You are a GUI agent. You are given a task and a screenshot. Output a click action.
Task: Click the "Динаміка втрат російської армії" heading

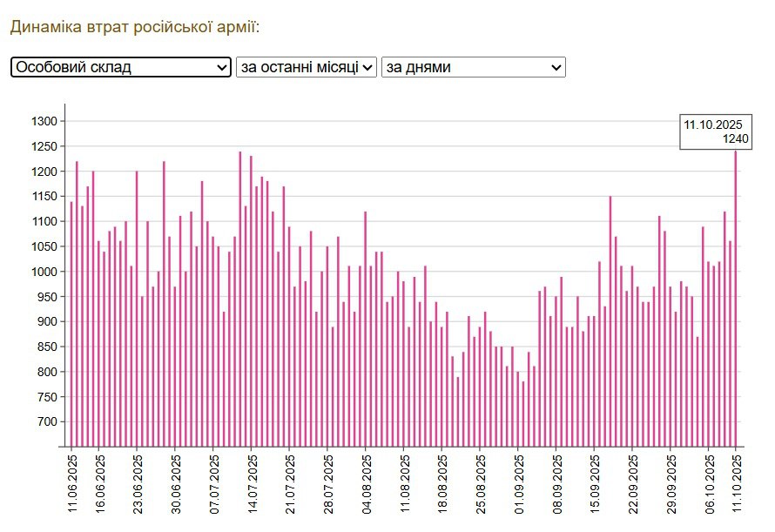(135, 27)
